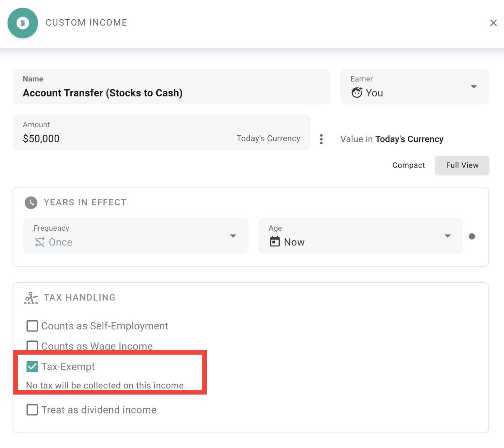Open the three-dot menu beside Amount
Viewport: 504px width, 448px height.
[321, 139]
